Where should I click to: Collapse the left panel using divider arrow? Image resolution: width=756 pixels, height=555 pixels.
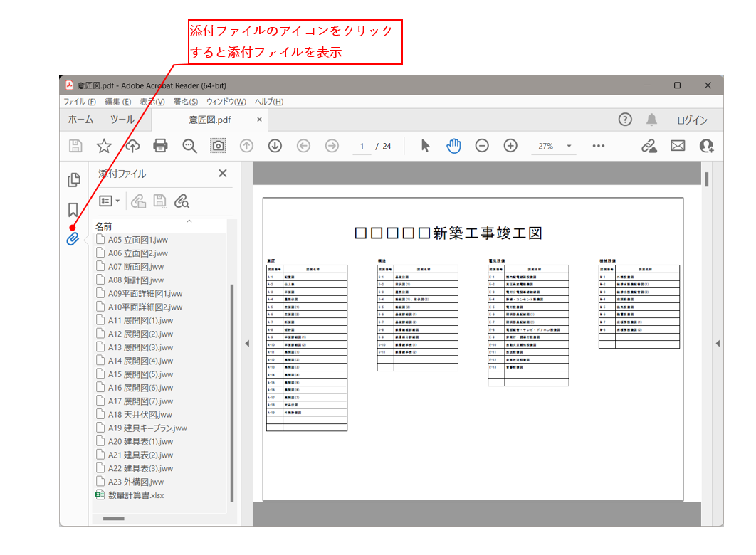pyautogui.click(x=247, y=344)
